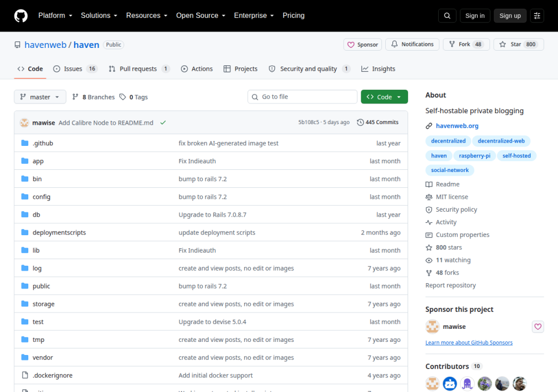Click the heart Sponsor button

click(x=362, y=45)
